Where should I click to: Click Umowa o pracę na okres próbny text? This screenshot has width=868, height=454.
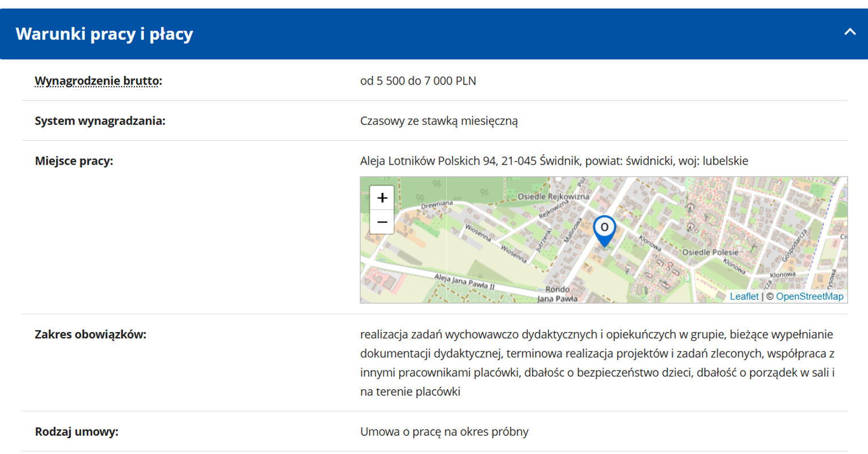click(x=444, y=431)
